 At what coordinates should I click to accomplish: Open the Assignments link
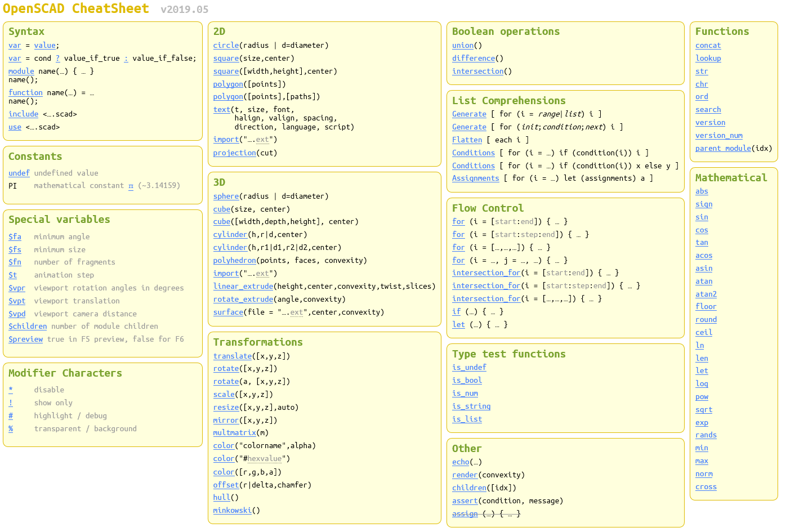tap(476, 178)
